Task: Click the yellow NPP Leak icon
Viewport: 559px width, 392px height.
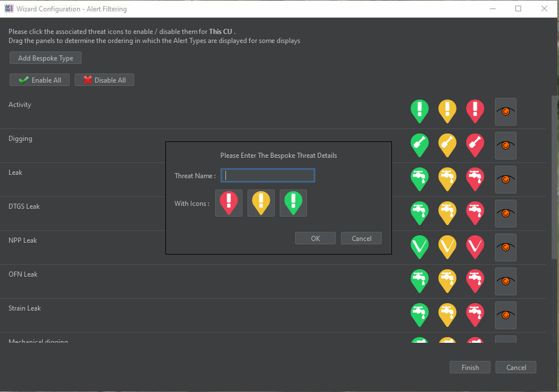Action: click(x=447, y=246)
